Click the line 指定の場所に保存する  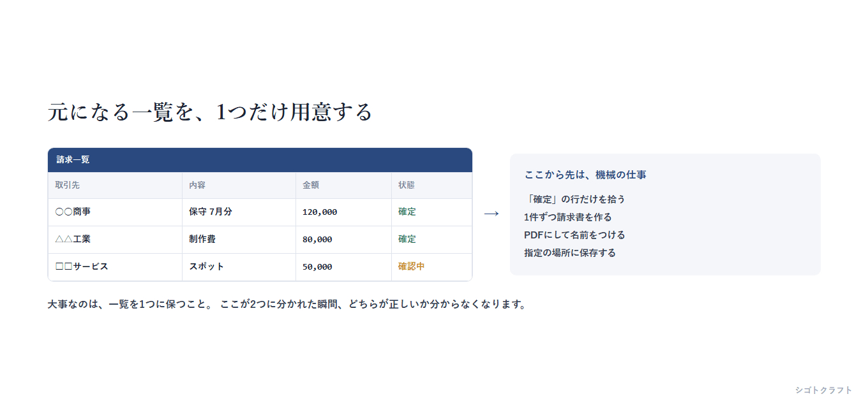pyautogui.click(x=570, y=253)
